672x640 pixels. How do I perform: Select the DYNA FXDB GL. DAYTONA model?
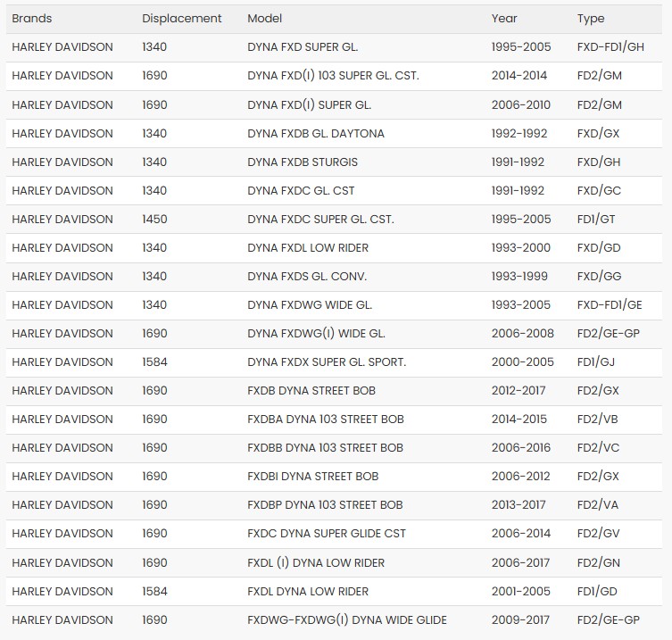(316, 134)
